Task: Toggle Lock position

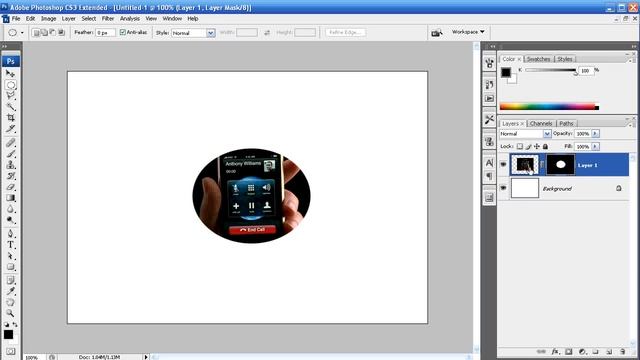Action: pyautogui.click(x=537, y=146)
